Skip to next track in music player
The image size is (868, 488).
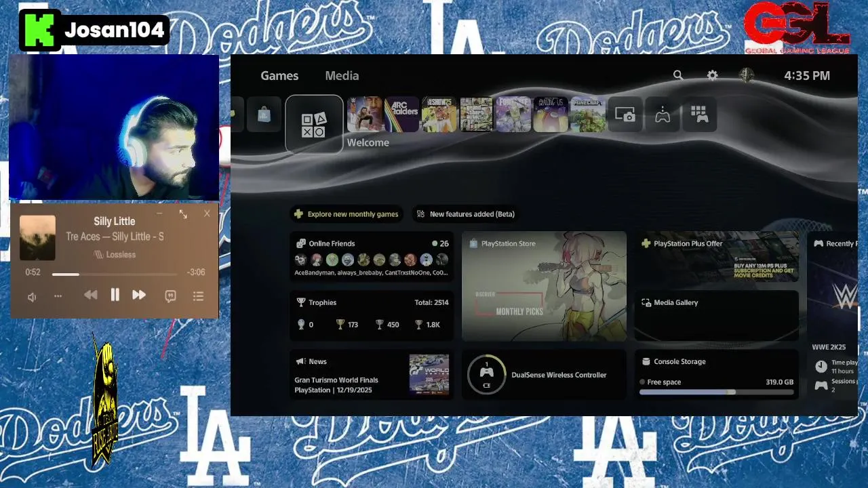[x=139, y=295]
